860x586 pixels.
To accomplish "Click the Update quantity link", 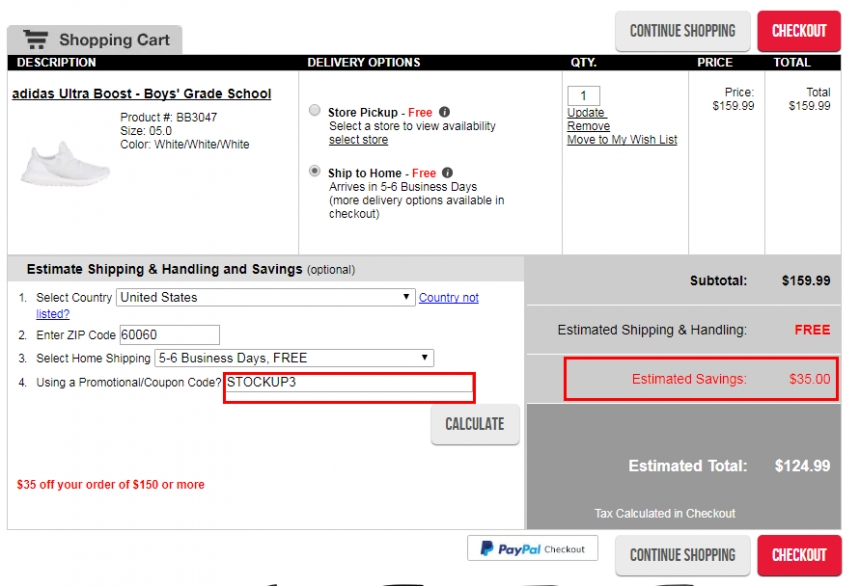I will click(x=586, y=112).
